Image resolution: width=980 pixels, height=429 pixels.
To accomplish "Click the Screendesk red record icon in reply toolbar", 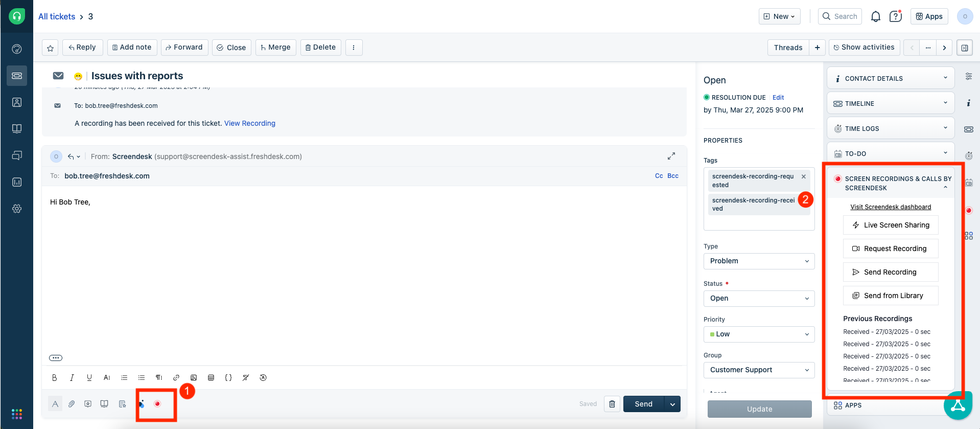I will 157,404.
